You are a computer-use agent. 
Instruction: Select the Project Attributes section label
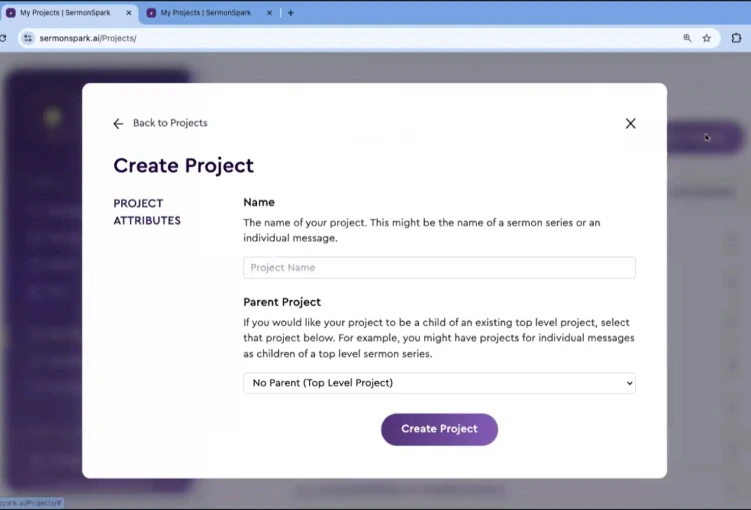point(147,212)
